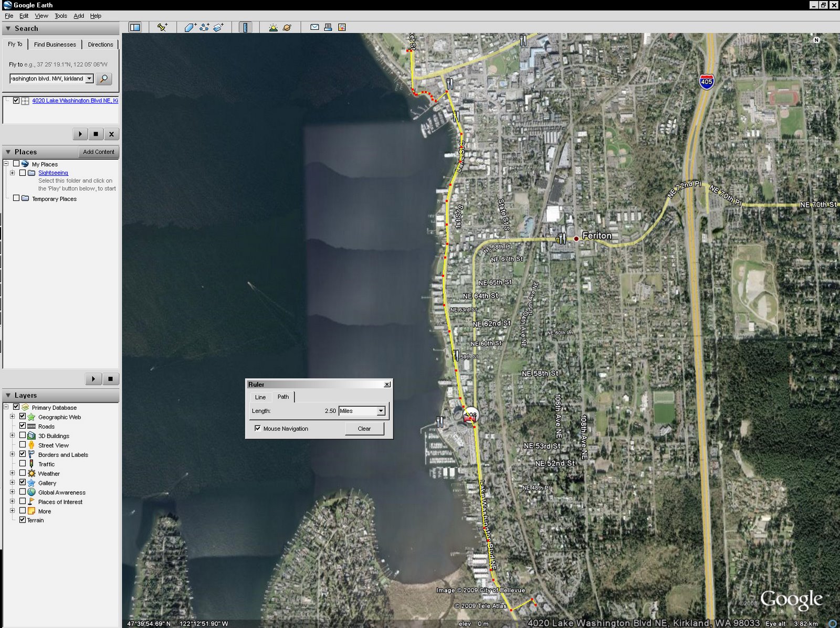The width and height of the screenshot is (840, 628).
Task: Click the Clear button in Ruler
Action: pos(364,429)
